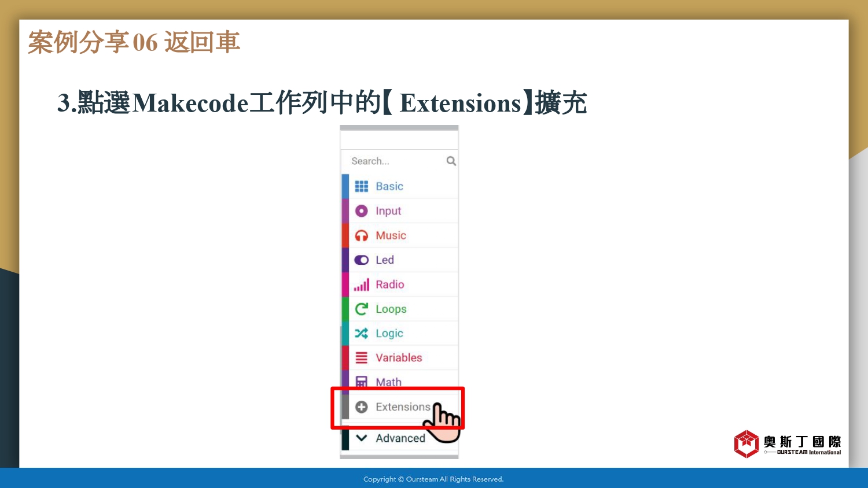This screenshot has width=868, height=488.
Task: Click the Extensions plus icon
Action: coord(362,407)
